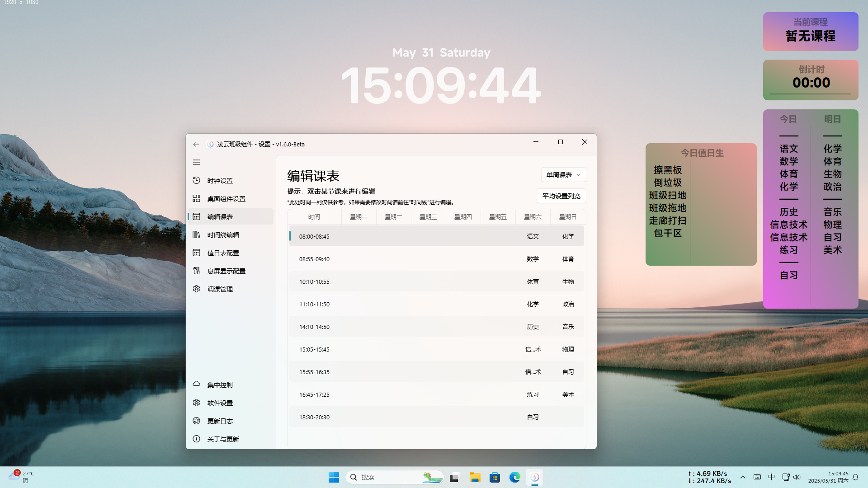
Task: Open About and Update (关于与更新)
Action: [x=223, y=439]
